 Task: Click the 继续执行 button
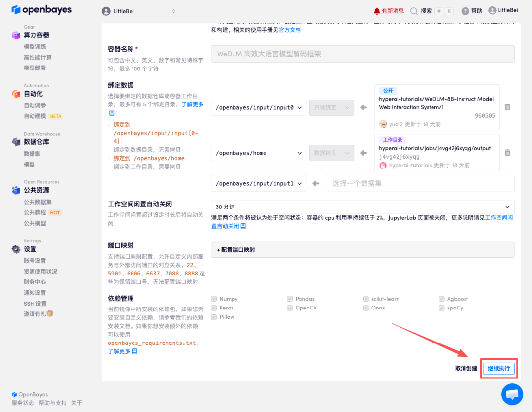coord(499,368)
